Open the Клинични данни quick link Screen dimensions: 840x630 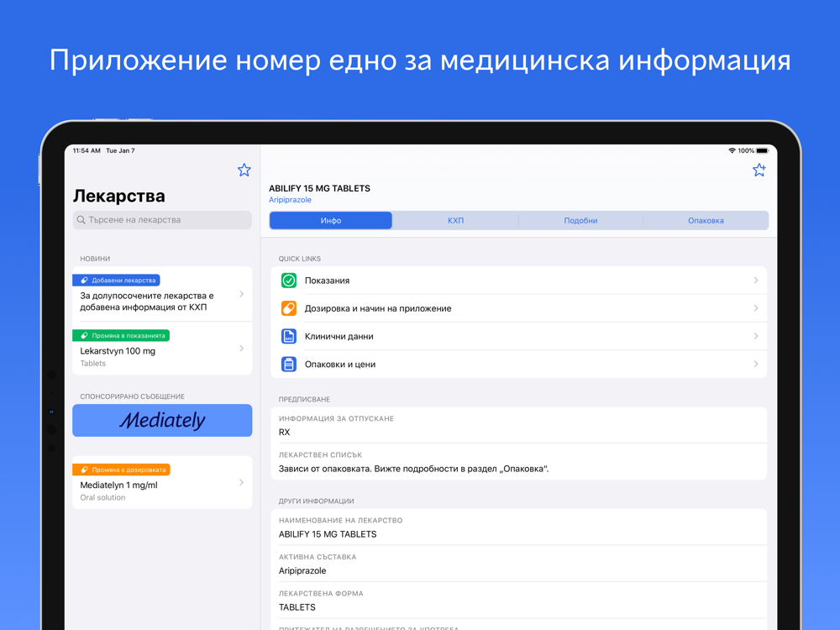[519, 336]
